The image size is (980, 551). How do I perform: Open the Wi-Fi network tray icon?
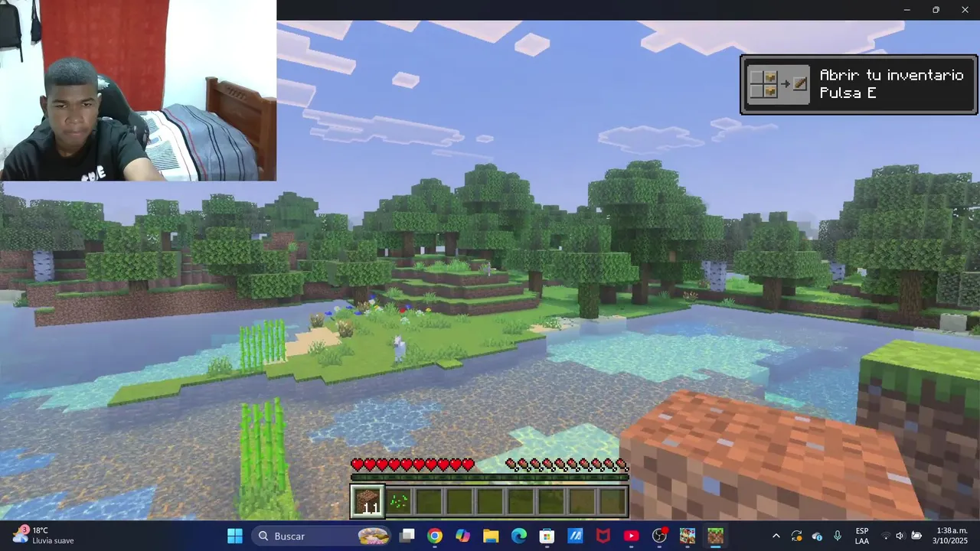click(x=886, y=536)
